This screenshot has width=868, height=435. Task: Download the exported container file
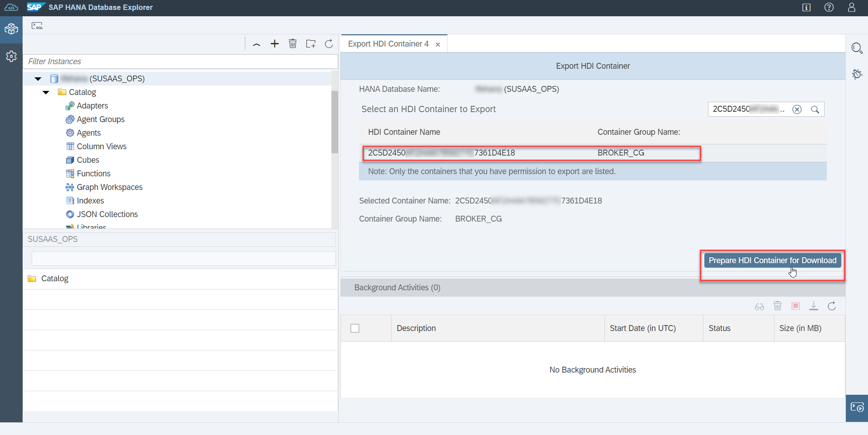click(814, 306)
